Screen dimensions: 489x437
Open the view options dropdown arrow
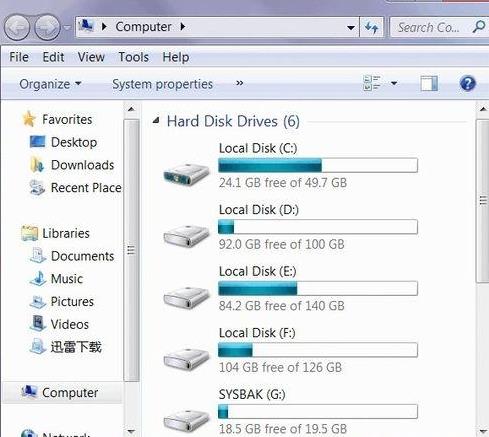[394, 83]
